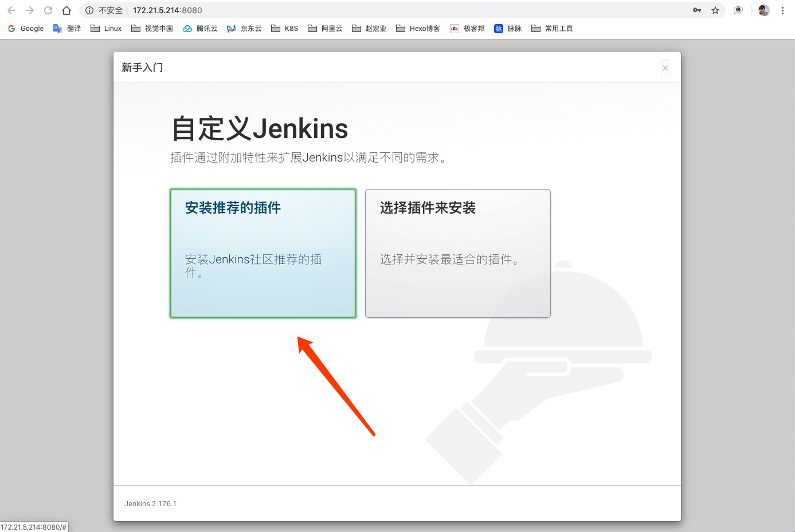
Task: Click the 新手入门 dialog title
Action: [142, 68]
